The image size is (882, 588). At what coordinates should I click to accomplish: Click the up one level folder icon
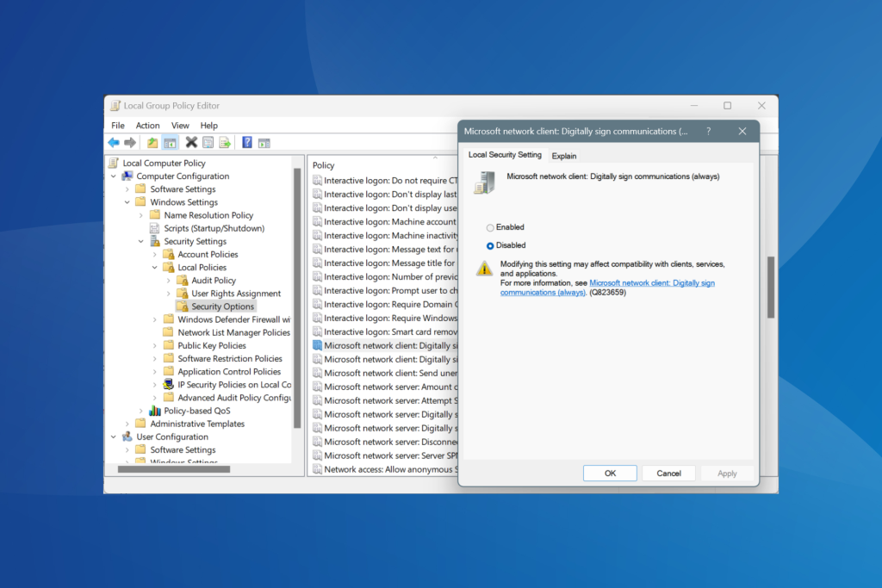click(x=152, y=142)
